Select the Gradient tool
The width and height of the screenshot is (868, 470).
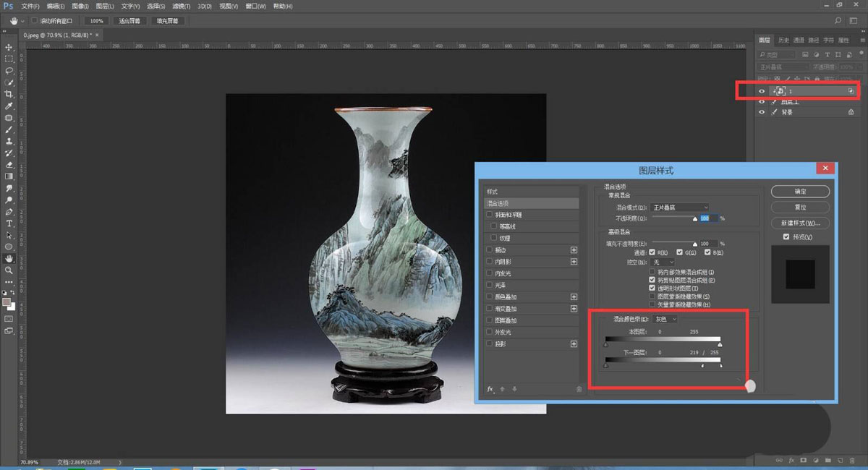(9, 176)
